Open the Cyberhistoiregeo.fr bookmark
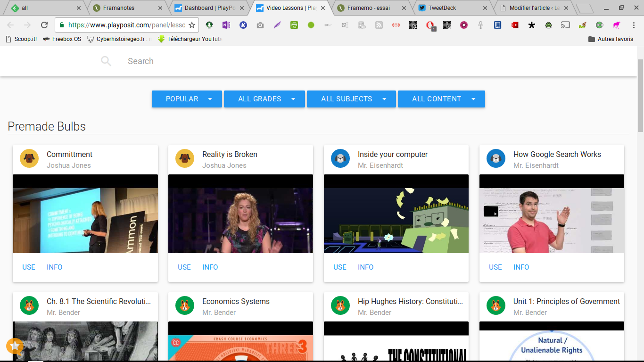 [x=119, y=39]
